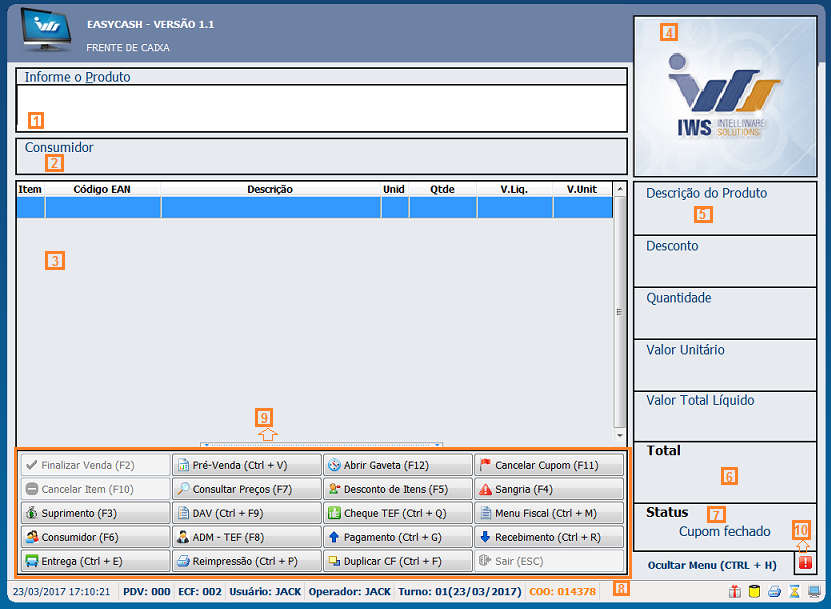Hide menu via Ocultar Menu (CTRL + H)
831x609 pixels.
pos(712,565)
